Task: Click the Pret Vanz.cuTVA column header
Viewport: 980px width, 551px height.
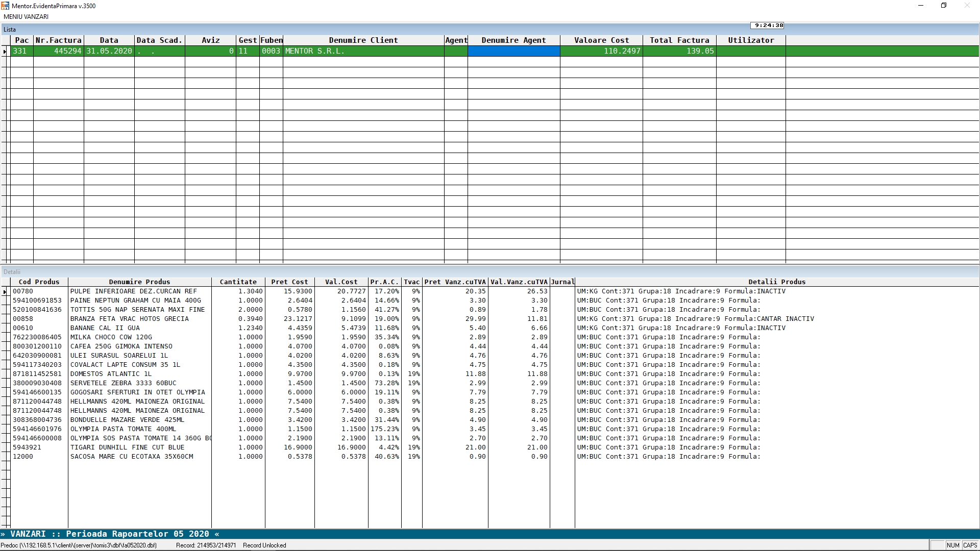Action: click(x=455, y=282)
